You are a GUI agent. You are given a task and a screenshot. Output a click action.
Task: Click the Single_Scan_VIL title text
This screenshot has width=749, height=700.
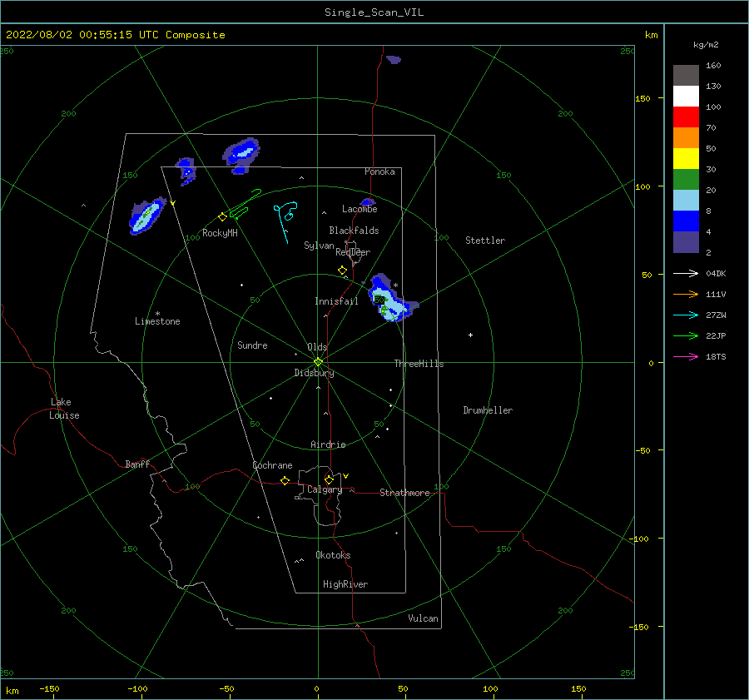374,12
